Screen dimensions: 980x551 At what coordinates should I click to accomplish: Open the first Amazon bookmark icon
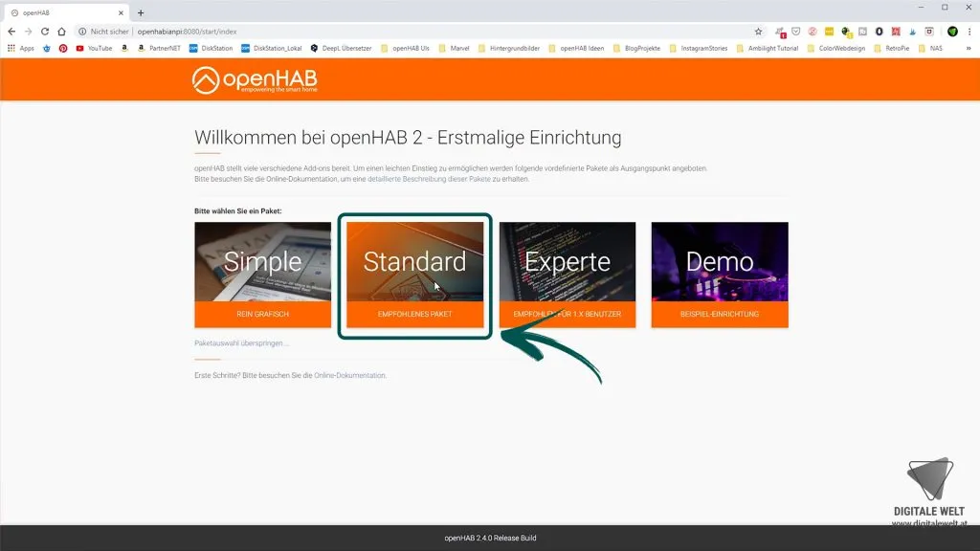pos(124,48)
